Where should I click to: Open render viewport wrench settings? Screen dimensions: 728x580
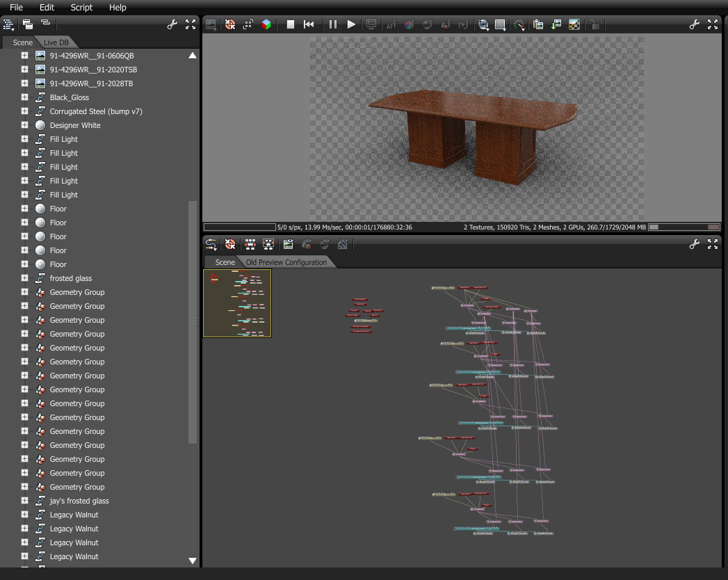coord(694,24)
